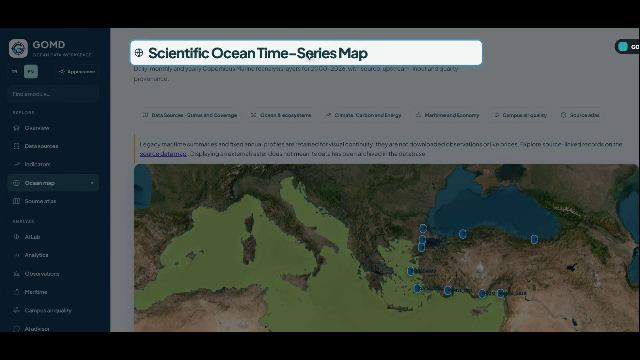Click the icon on the Compare air quality tab
This screenshot has height=360, width=640.
497,115
